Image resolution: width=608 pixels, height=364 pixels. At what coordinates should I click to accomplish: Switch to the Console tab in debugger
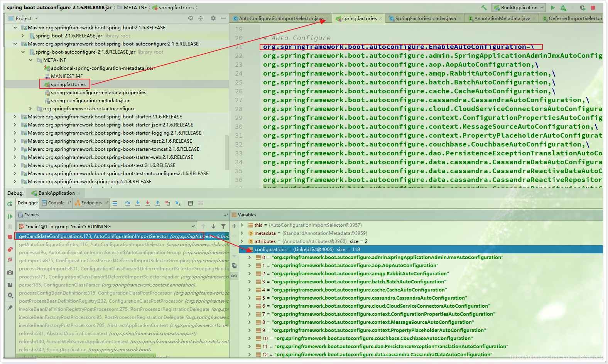(56, 203)
